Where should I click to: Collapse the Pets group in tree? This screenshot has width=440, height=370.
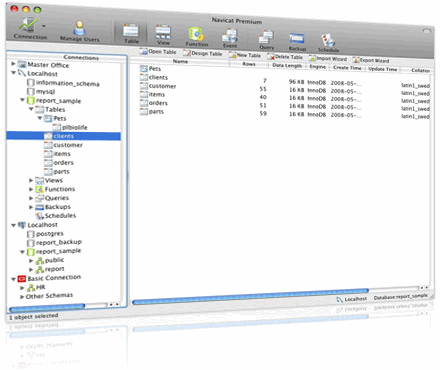(x=40, y=118)
